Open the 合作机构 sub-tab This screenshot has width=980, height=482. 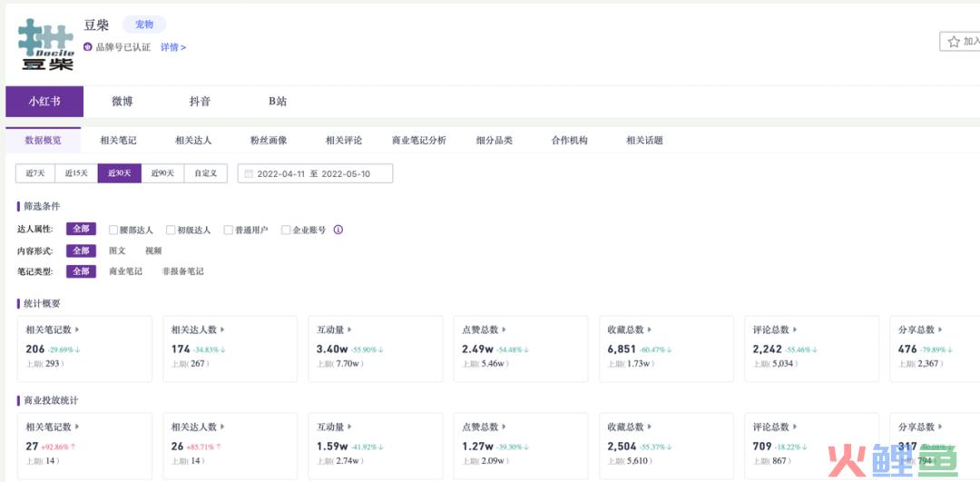[x=569, y=141]
